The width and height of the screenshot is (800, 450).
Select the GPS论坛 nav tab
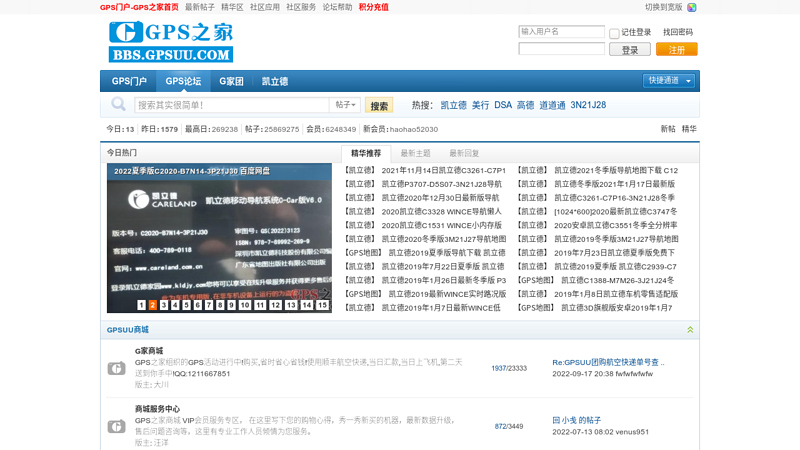pos(183,81)
